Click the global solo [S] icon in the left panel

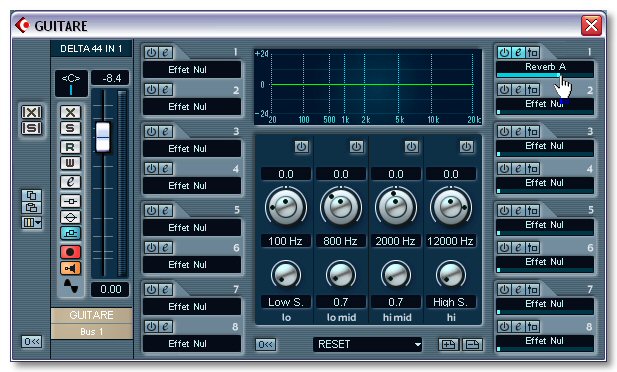point(31,128)
